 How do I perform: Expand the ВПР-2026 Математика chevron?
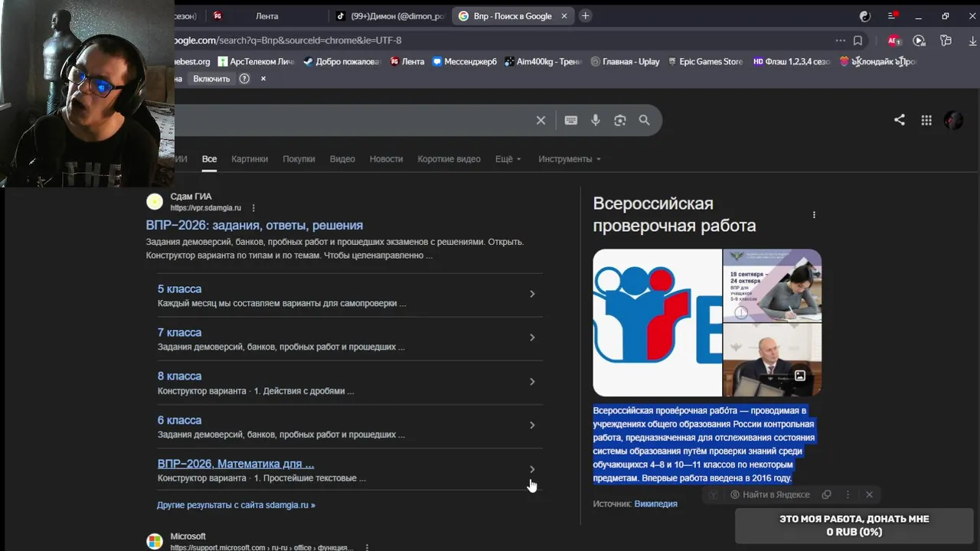tap(532, 469)
